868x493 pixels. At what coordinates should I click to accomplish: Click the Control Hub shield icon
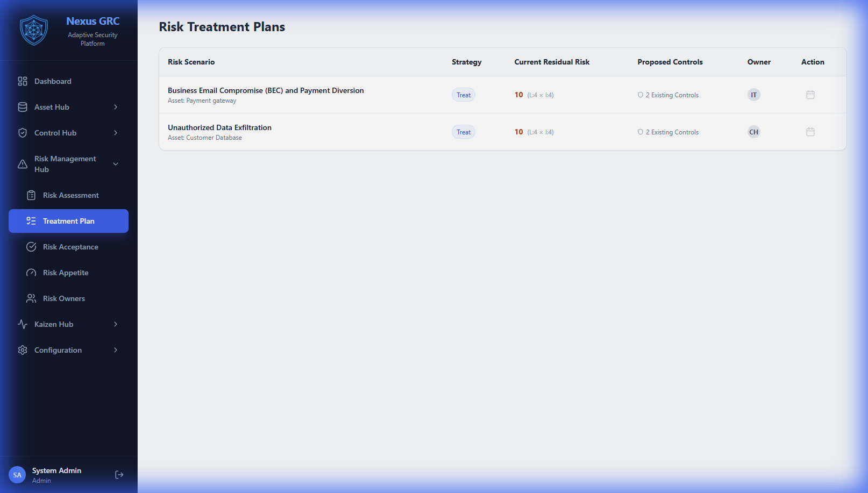(x=22, y=133)
